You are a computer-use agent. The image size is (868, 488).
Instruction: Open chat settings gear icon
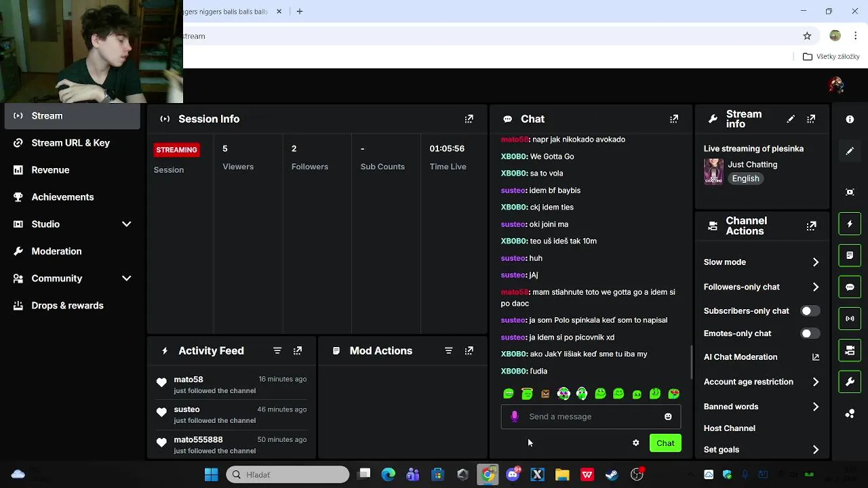(x=635, y=443)
